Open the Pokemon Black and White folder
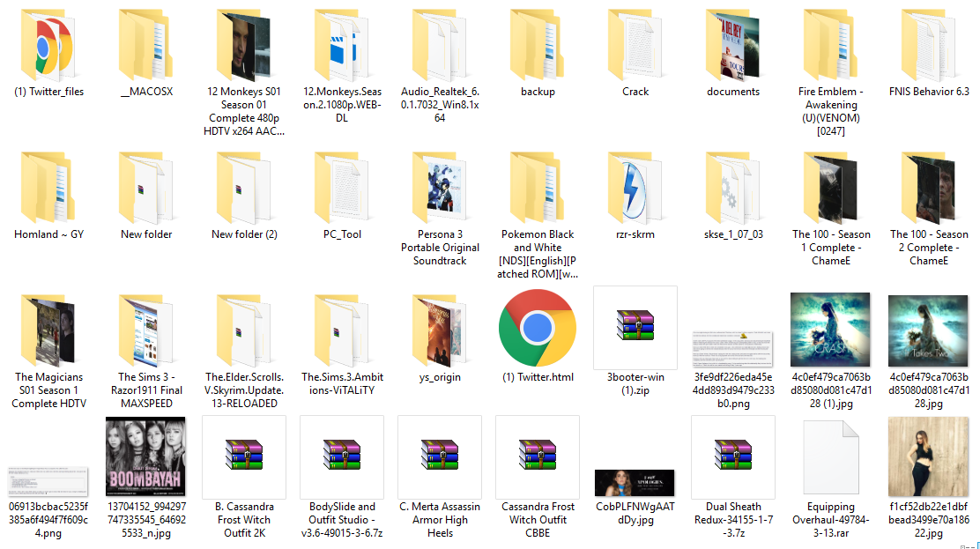Image resolution: width=980 pixels, height=549 pixels. 538,188
